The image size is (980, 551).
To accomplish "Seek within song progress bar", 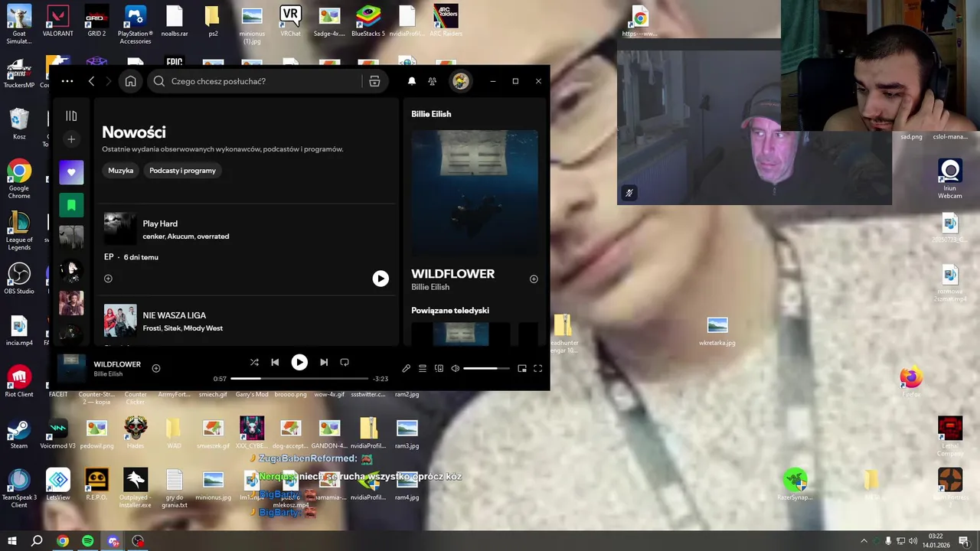I will [299, 378].
